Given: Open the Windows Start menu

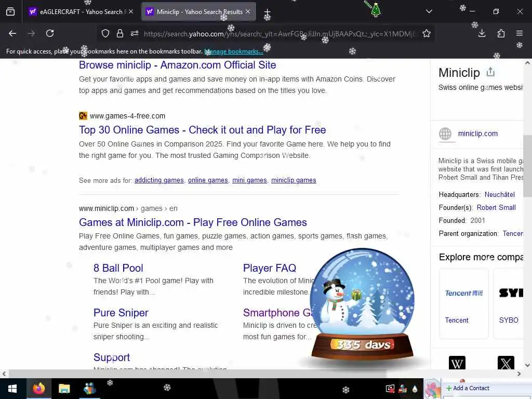Looking at the screenshot, I should pos(12,389).
